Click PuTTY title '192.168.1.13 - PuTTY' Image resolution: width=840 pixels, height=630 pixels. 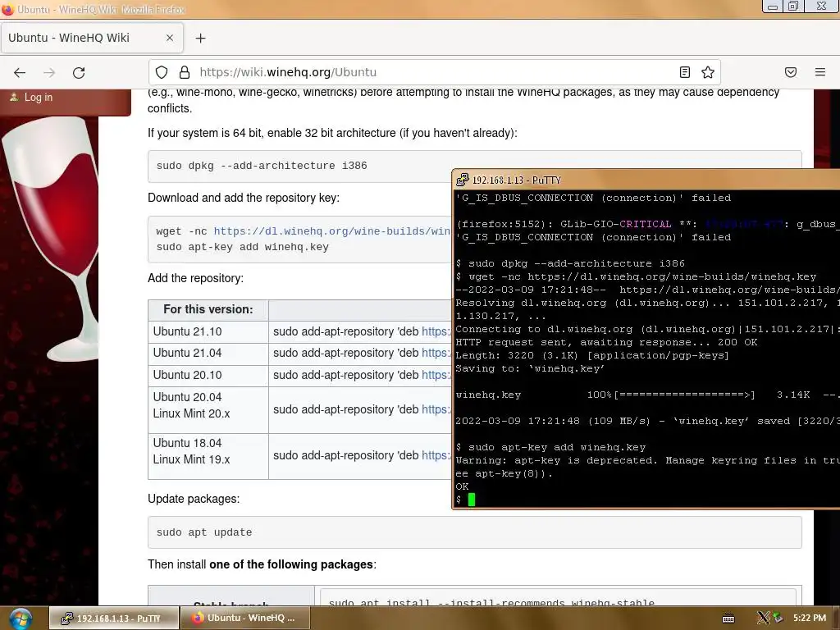pyautogui.click(x=517, y=180)
